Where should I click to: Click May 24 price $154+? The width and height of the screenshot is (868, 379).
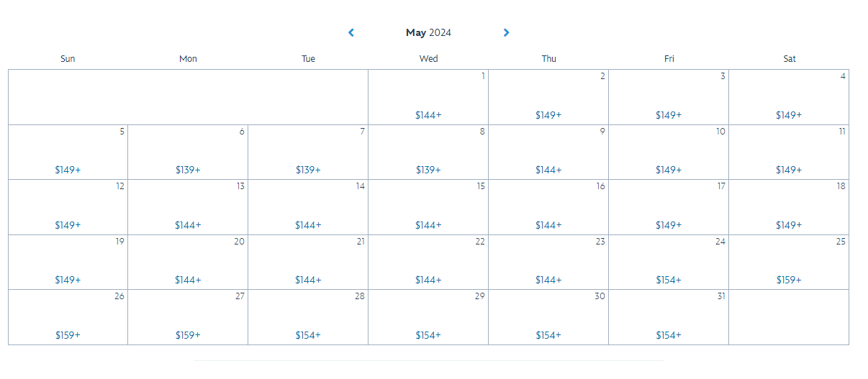pos(669,280)
